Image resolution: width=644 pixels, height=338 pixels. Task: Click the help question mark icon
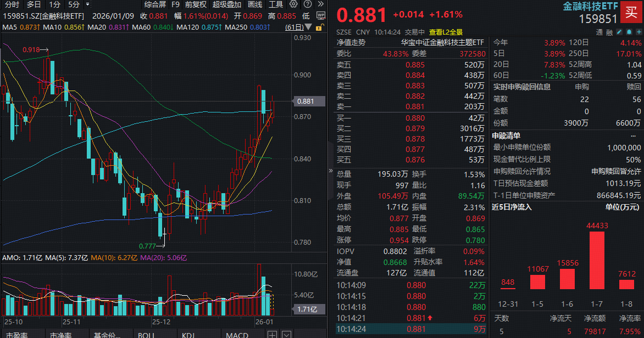307,5
